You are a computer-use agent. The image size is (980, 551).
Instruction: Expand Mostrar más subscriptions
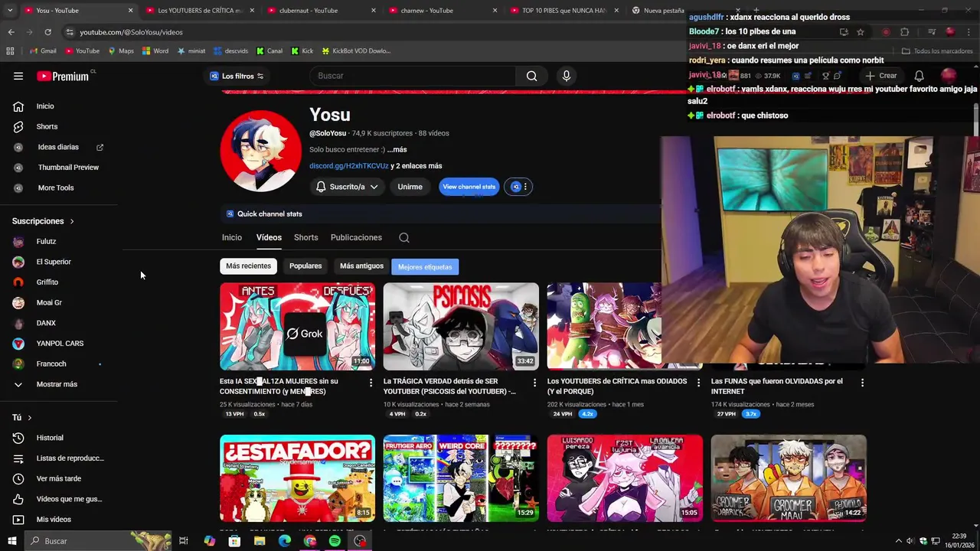click(58, 384)
